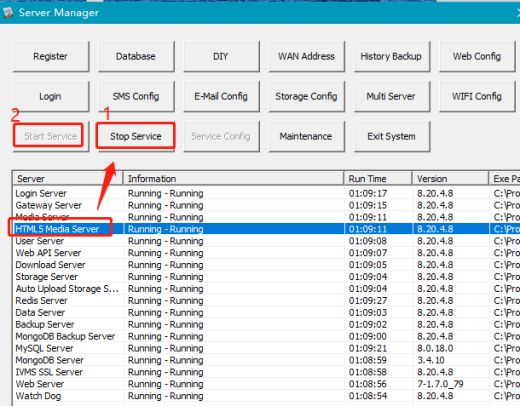Click the Server Manager title bar icon
Viewport: 520px width, 407px height.
[8, 13]
